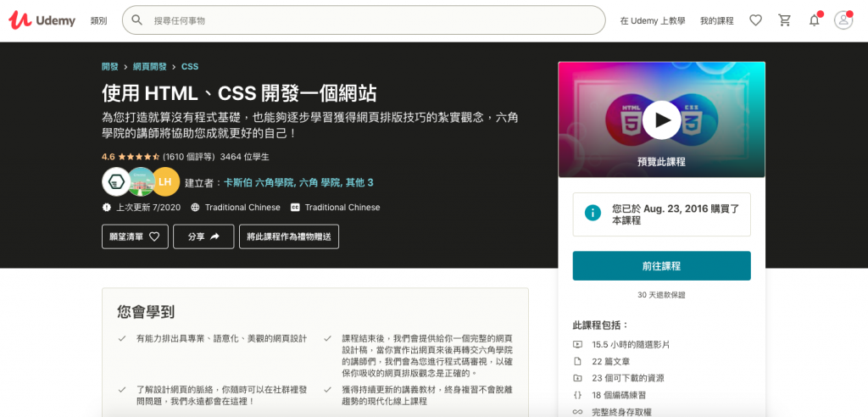Click the school building instructor avatar
Screen dimensions: 868x417
pos(142,181)
